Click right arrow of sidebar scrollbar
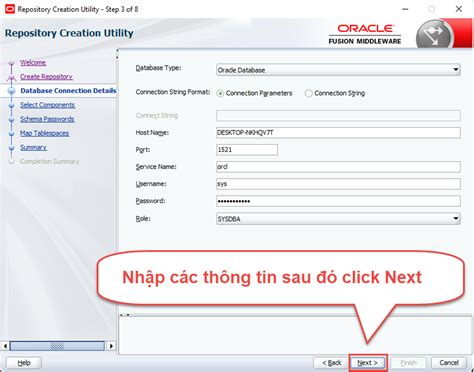474x372 pixels. coord(111,346)
